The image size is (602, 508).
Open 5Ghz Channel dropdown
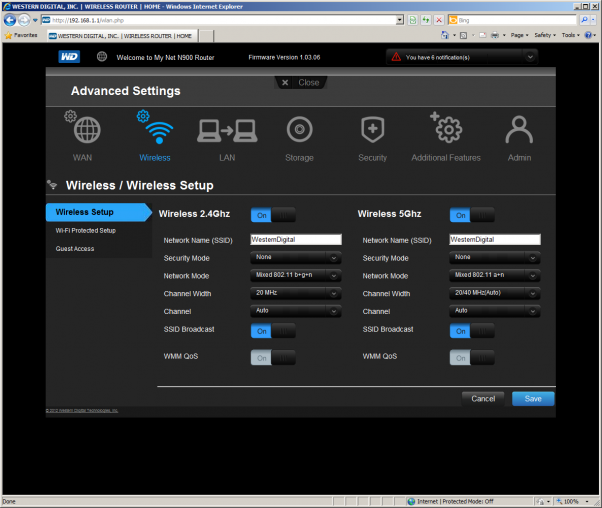[494, 311]
